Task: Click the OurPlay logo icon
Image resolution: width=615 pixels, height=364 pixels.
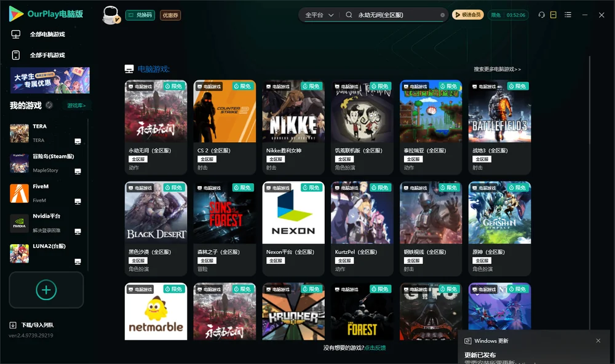Action: tap(16, 14)
